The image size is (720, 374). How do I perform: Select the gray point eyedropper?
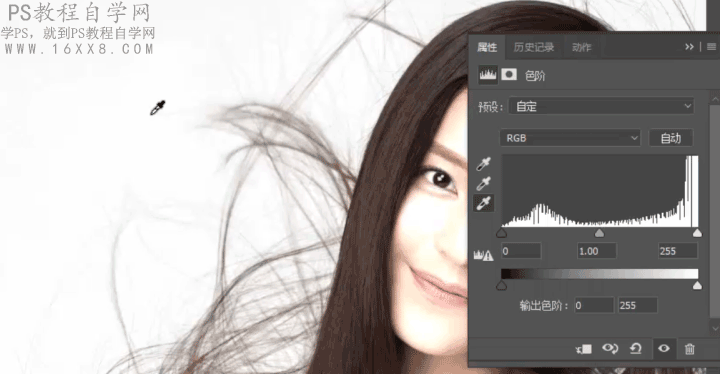484,183
